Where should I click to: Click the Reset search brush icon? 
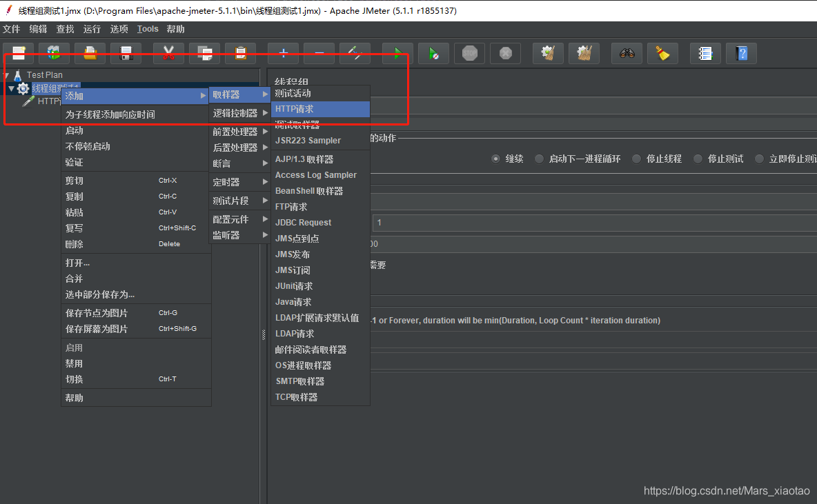tap(662, 53)
